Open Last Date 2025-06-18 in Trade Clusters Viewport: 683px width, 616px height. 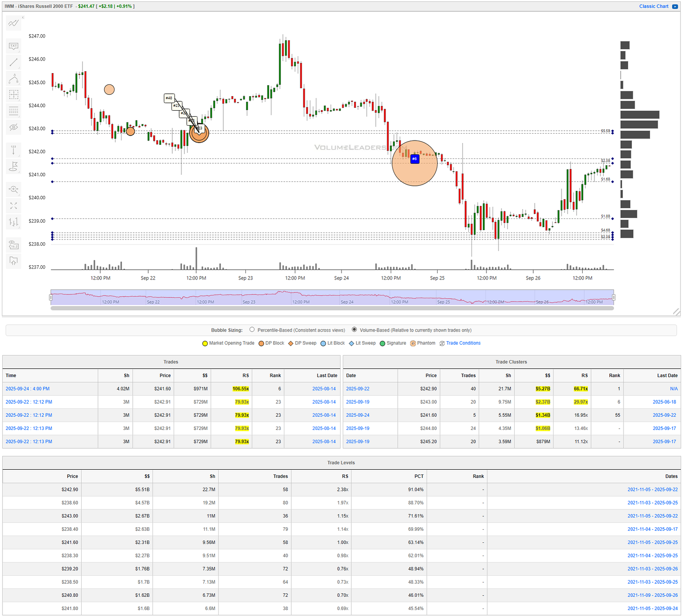tap(665, 402)
